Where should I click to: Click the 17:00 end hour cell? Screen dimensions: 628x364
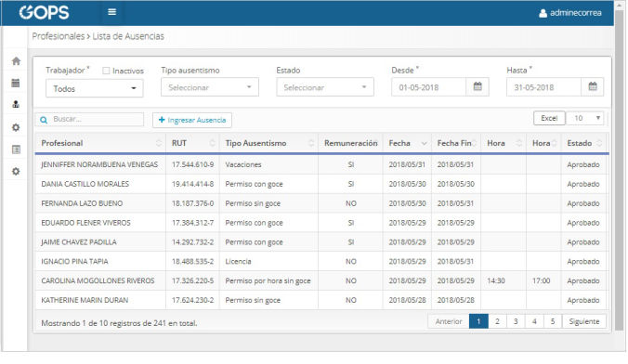pos(543,280)
